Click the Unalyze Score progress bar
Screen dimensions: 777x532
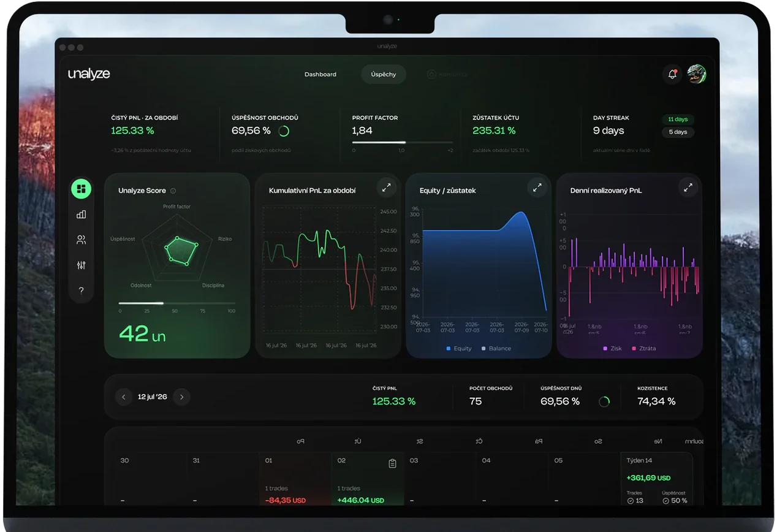click(x=176, y=303)
